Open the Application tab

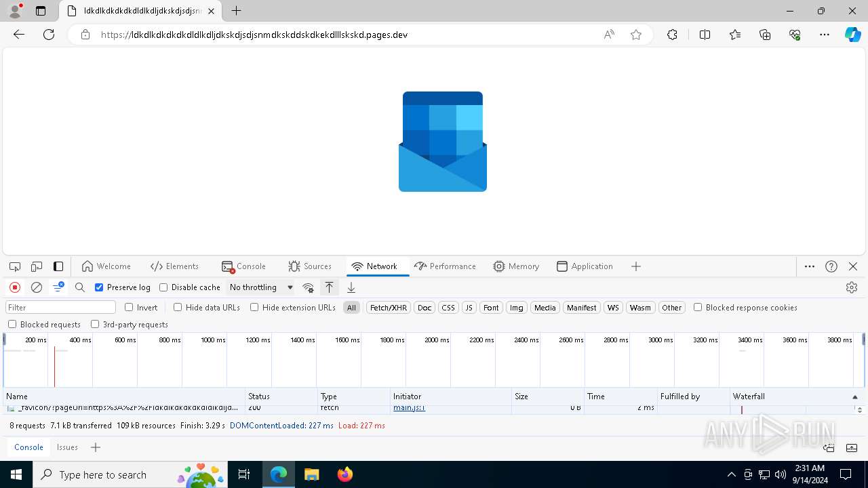(585, 266)
